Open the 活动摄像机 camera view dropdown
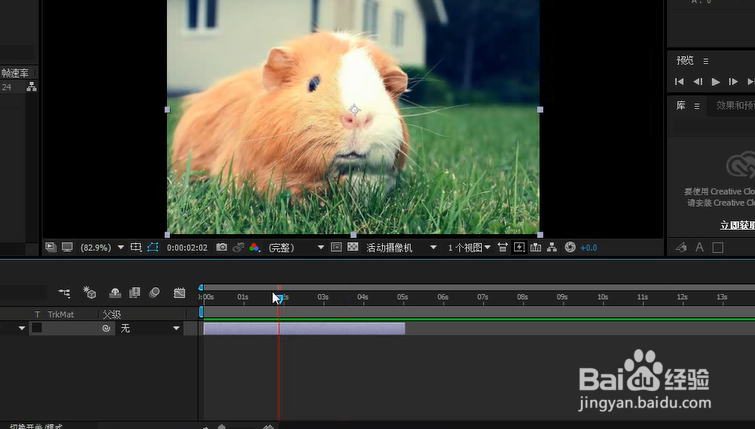Viewport: 755px width, 429px height. [401, 247]
